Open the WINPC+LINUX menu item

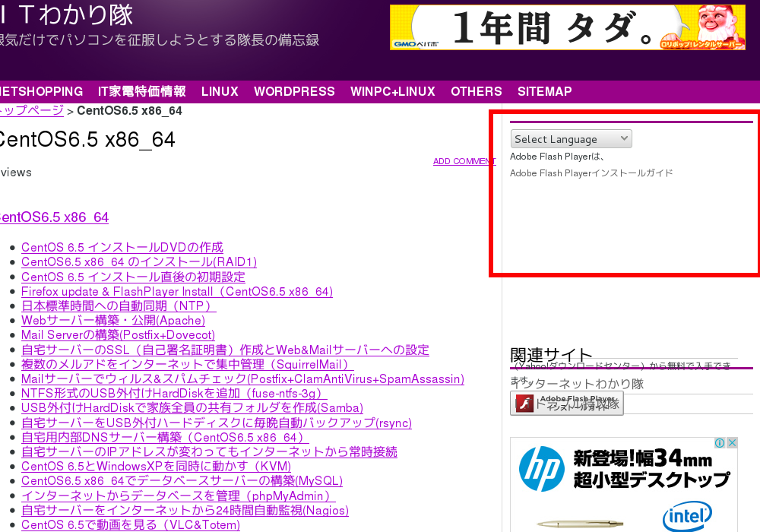pyautogui.click(x=392, y=91)
